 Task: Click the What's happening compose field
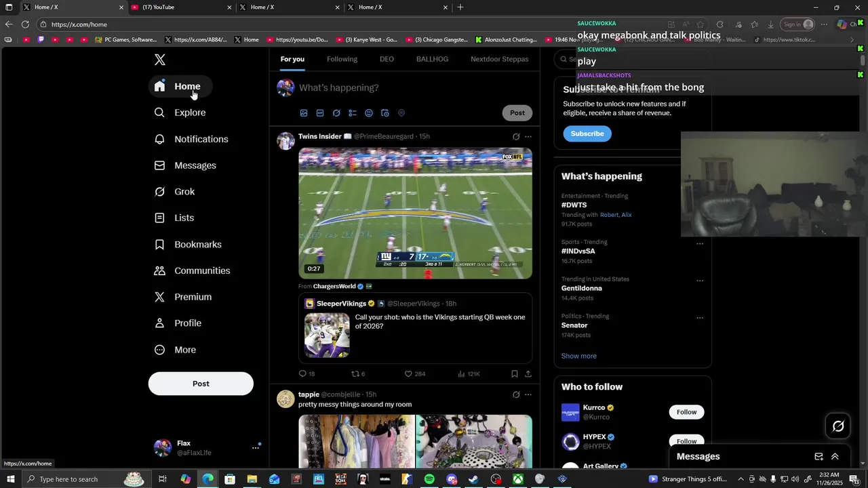[x=414, y=87]
